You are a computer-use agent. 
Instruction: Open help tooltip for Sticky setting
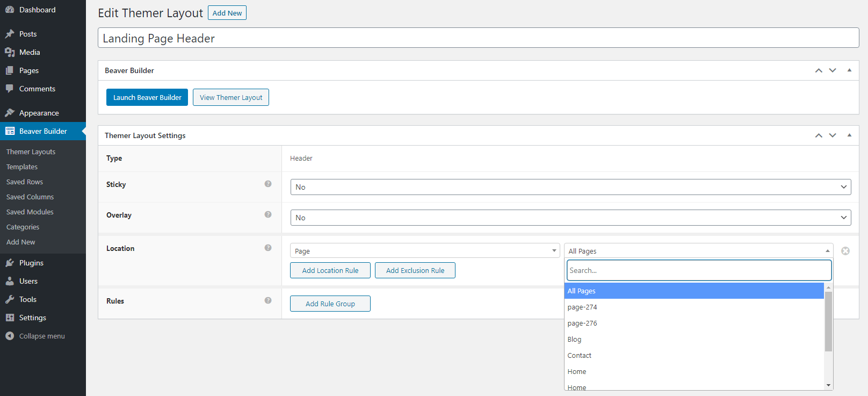pyautogui.click(x=268, y=184)
